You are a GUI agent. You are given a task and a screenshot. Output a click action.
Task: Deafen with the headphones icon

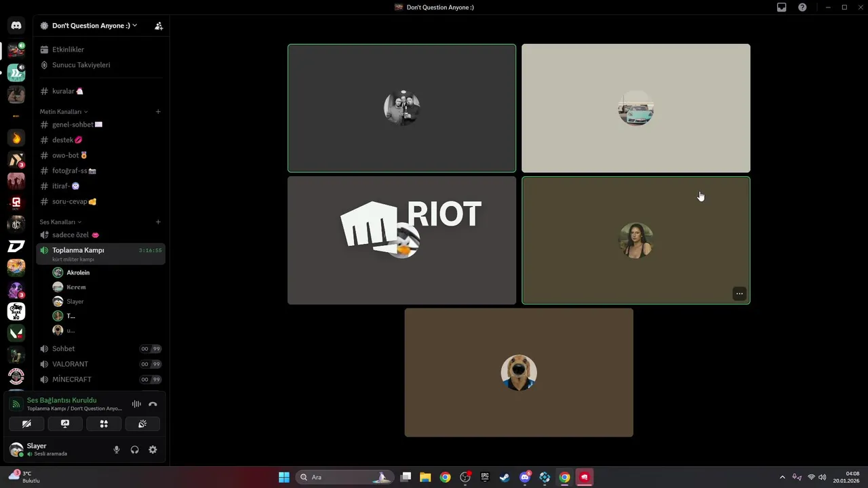click(135, 449)
